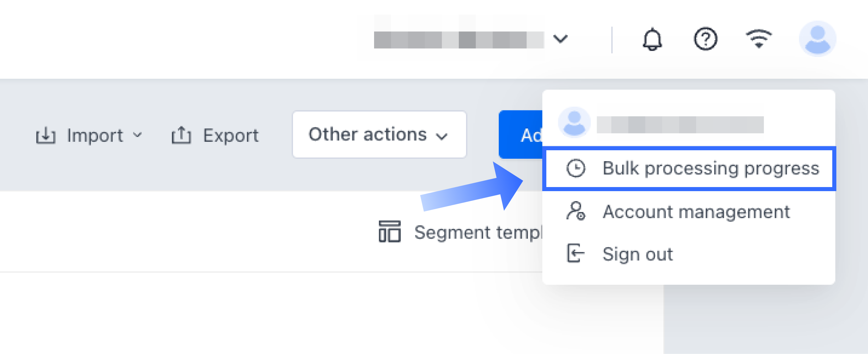
Task: Click the Export button label
Action: (231, 136)
